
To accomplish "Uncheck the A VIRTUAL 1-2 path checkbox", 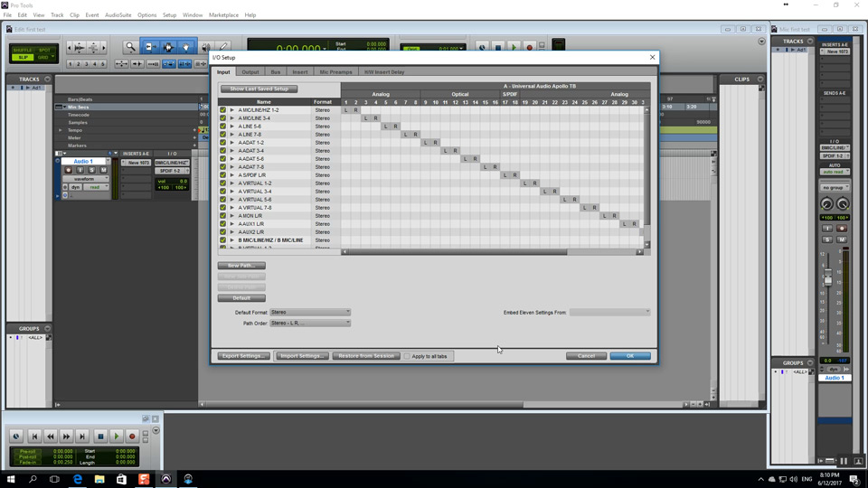I will pos(223,183).
